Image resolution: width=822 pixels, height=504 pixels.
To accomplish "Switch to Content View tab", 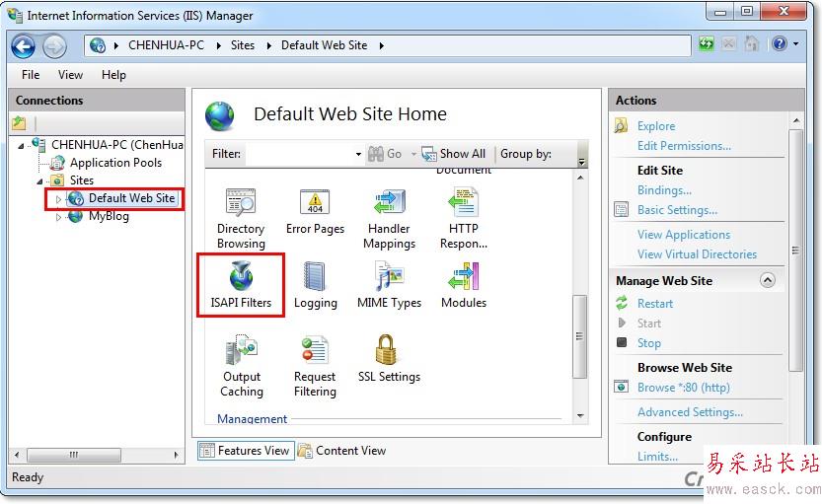I will [x=342, y=451].
